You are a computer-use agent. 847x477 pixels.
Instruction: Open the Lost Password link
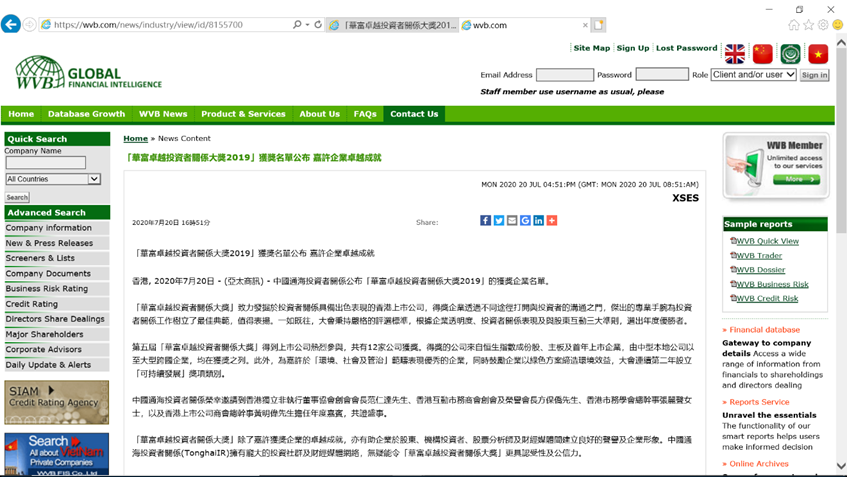[x=687, y=48]
